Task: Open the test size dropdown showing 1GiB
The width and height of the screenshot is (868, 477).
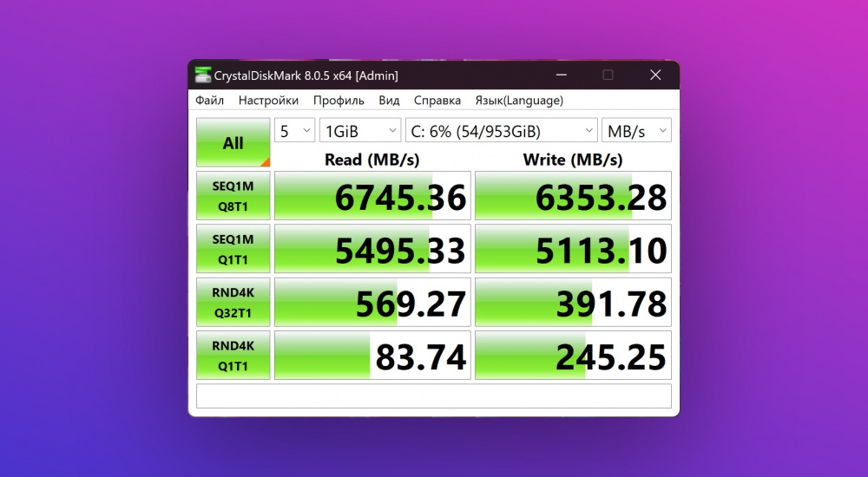Action: point(360,131)
